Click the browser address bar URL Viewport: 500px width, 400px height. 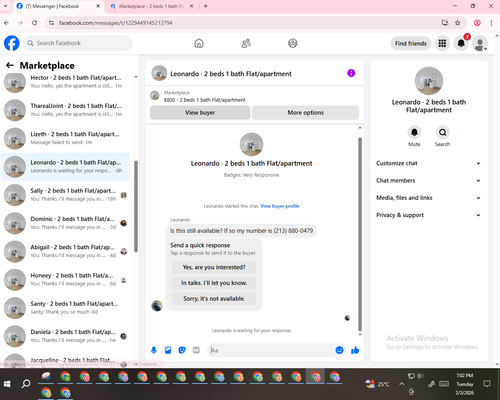click(115, 23)
